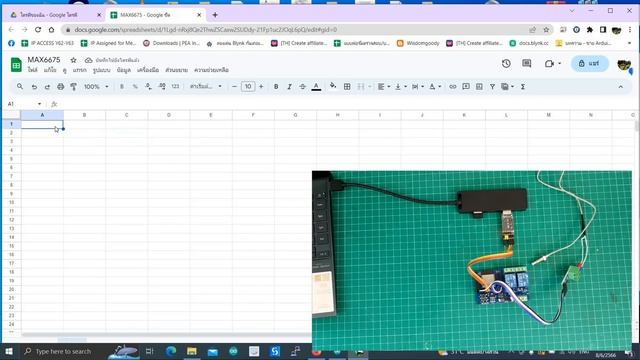Open the cell borders menu
Screen dimensions: 640x360
tap(347, 87)
